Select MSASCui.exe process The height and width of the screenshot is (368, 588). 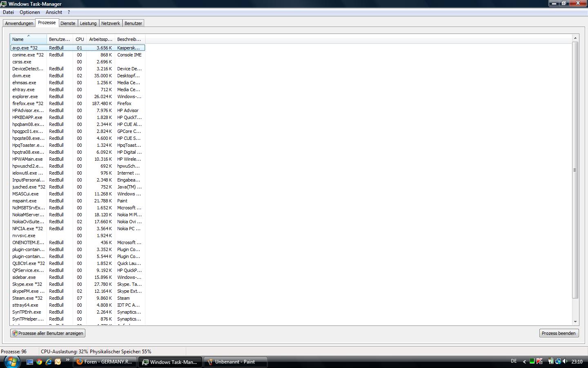pos(78,194)
